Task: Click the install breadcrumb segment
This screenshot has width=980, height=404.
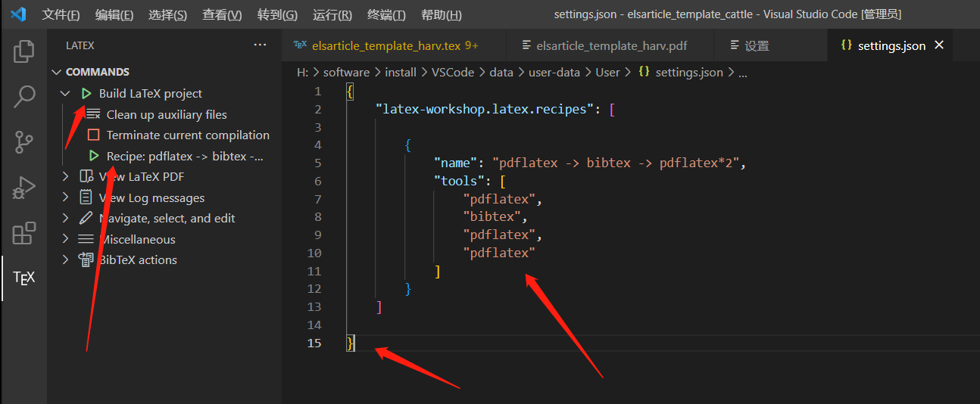Action: tap(401, 73)
